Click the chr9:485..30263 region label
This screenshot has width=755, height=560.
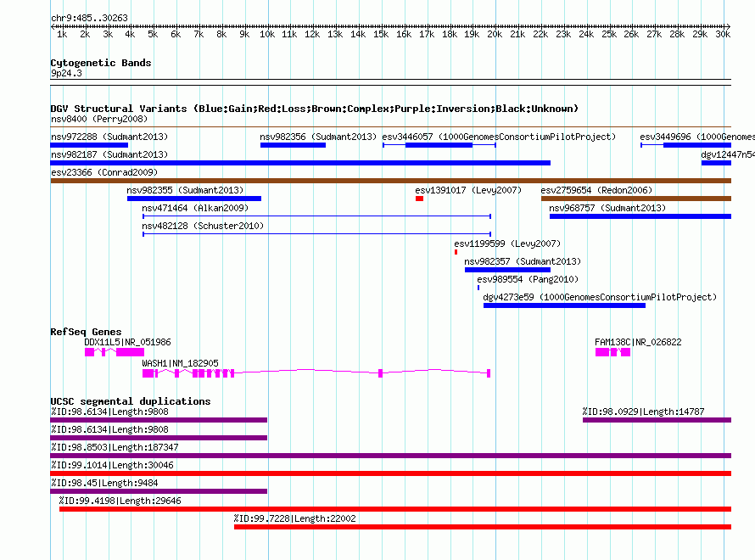(x=90, y=18)
